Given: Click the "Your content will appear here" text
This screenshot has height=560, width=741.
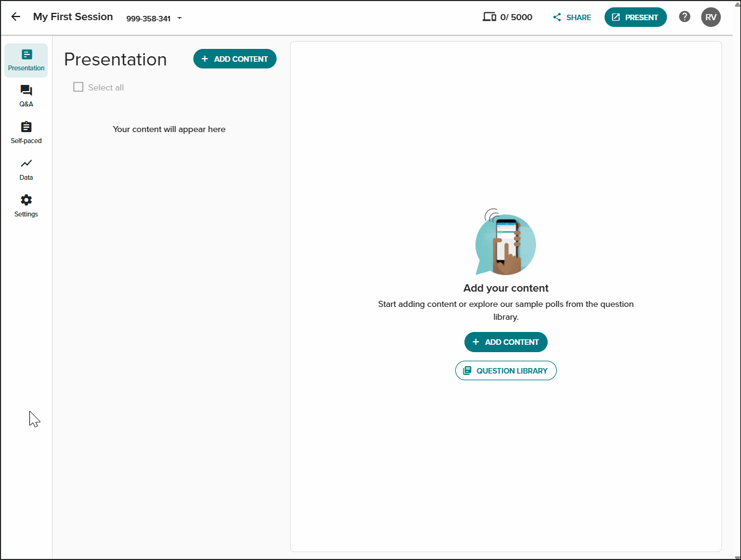Looking at the screenshot, I should 169,129.
